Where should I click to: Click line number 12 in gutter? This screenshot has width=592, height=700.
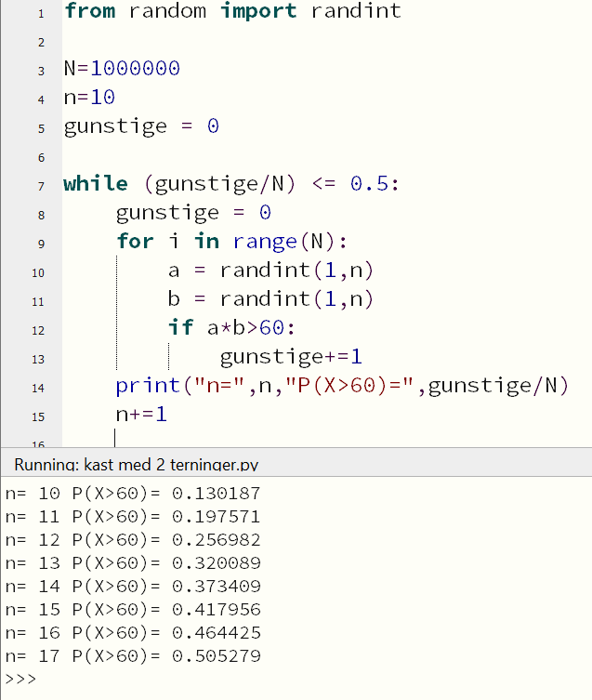point(38,330)
